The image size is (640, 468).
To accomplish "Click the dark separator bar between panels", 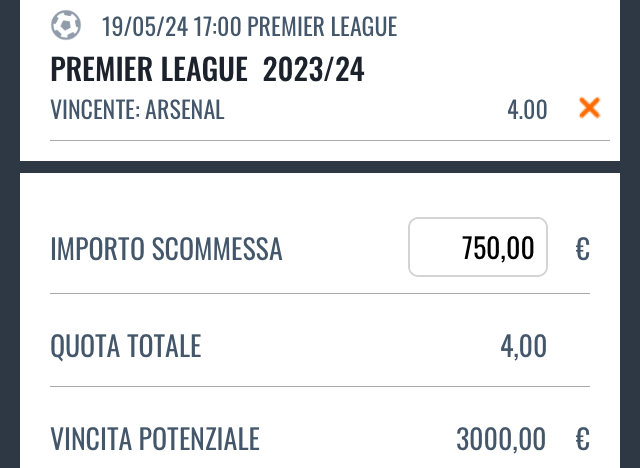I will (320, 167).
